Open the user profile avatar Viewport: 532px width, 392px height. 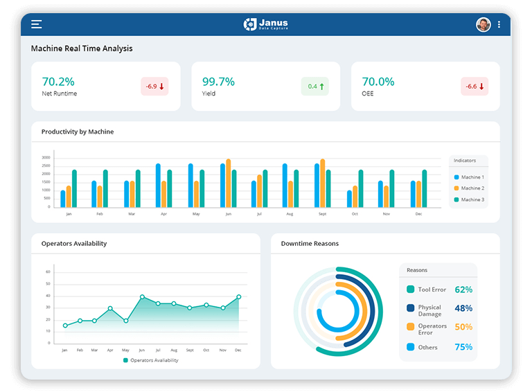pyautogui.click(x=483, y=25)
